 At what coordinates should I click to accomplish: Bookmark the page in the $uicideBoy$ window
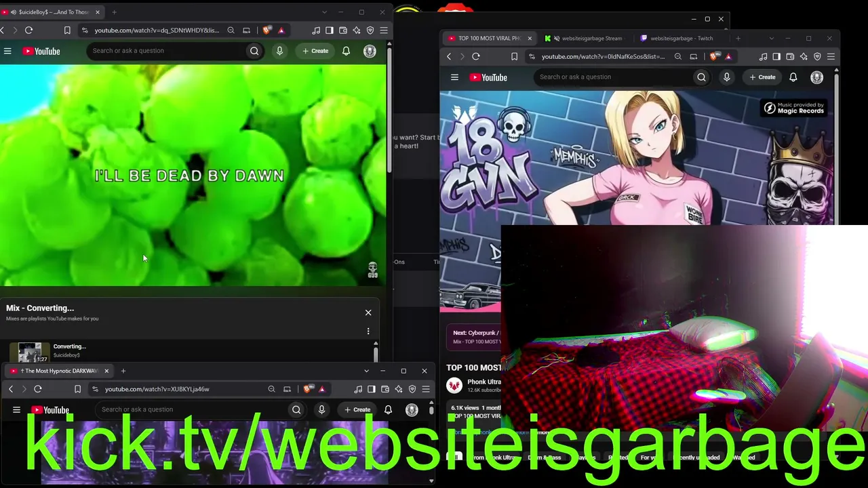coord(67,30)
